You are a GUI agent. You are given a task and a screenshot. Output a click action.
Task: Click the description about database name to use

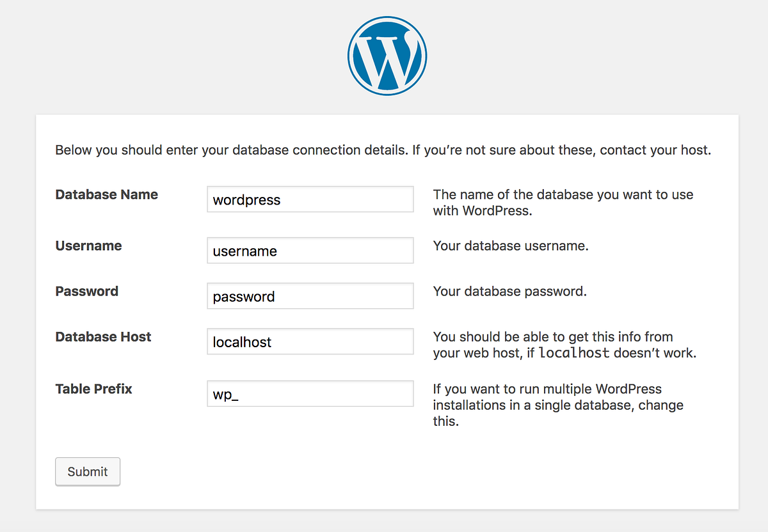[563, 202]
